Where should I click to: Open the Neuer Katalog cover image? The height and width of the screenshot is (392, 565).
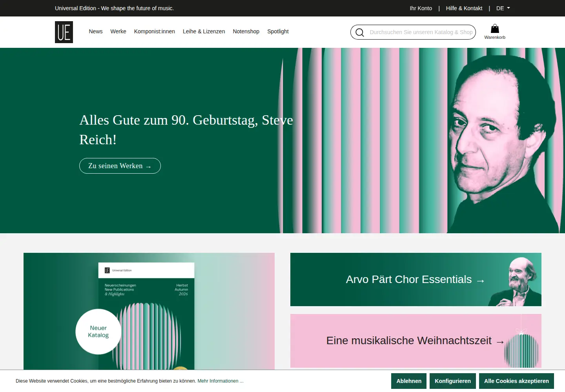[149, 311]
